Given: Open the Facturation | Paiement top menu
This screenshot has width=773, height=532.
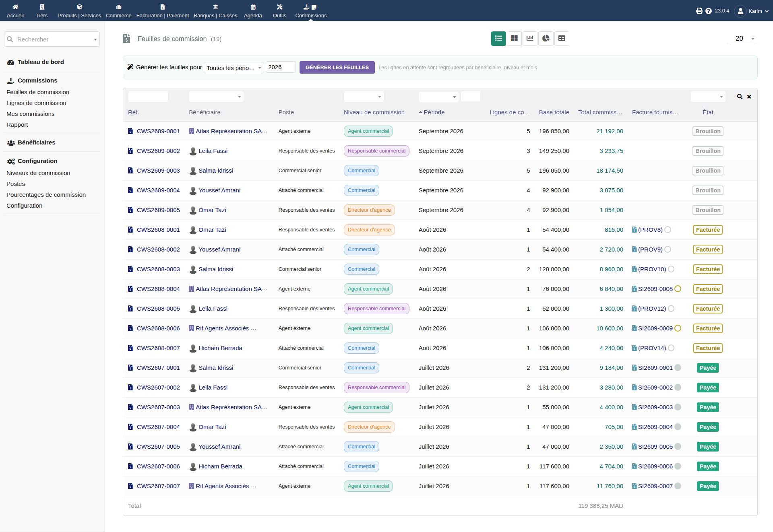Looking at the screenshot, I should 163,11.
